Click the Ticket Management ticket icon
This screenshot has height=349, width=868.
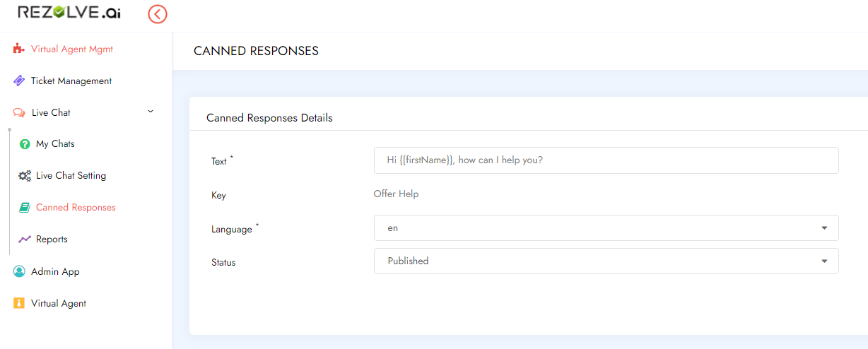point(19,81)
